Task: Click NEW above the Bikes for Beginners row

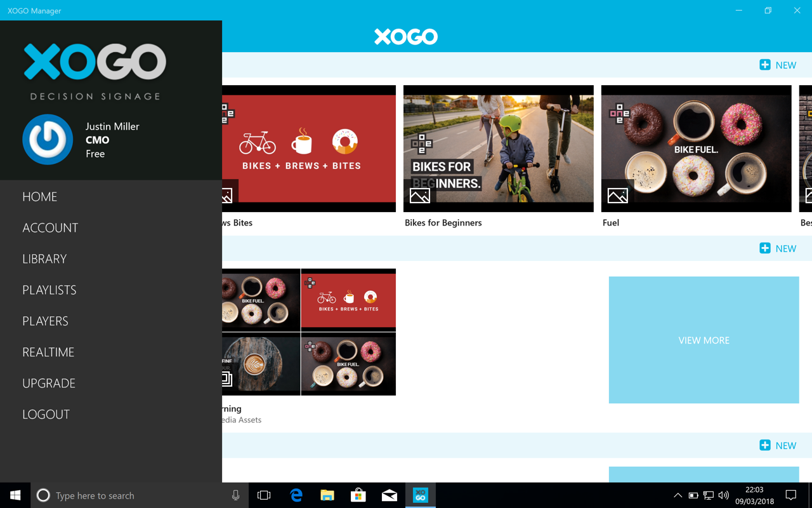Action: coord(778,65)
